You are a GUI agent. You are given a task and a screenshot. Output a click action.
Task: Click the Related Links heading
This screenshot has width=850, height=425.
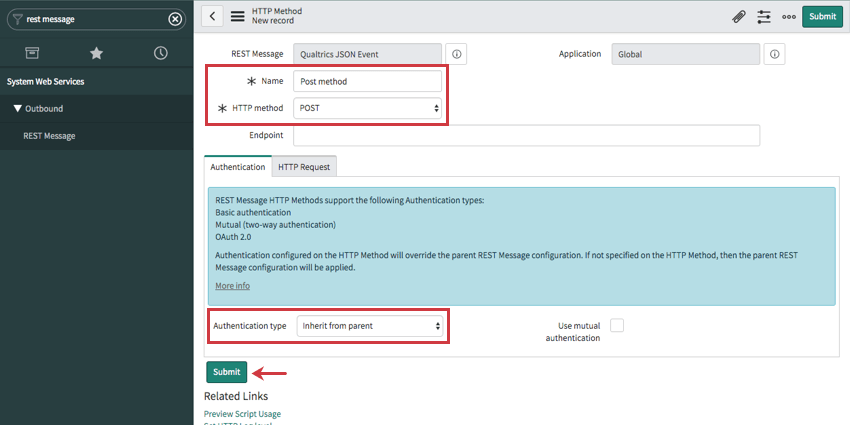pos(236,396)
